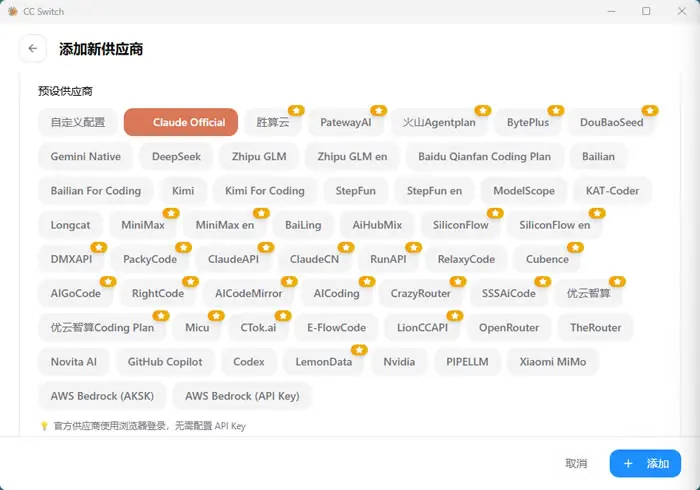Choose the AICodeMirror provider
Viewport: 700px width, 490px height.
(249, 293)
